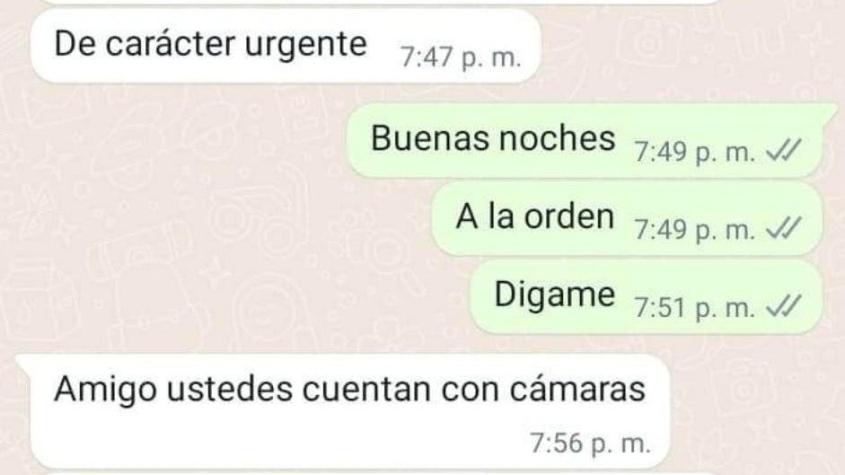Click the tail corner of the 'Buenas noches' bubble
The image size is (845, 475).
[x=829, y=111]
